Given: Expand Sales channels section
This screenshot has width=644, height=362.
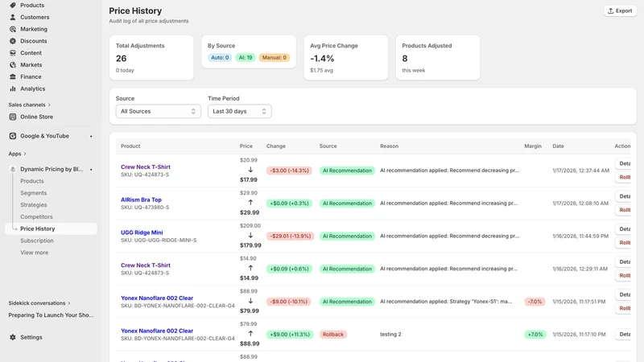Looking at the screenshot, I should tap(29, 105).
